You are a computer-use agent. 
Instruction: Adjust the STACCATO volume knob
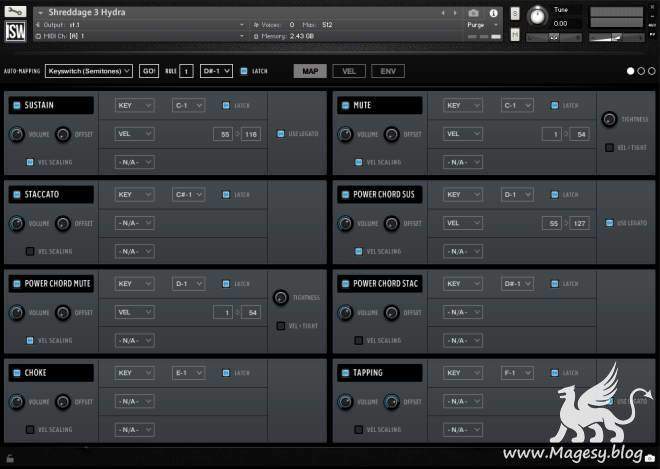(16, 224)
